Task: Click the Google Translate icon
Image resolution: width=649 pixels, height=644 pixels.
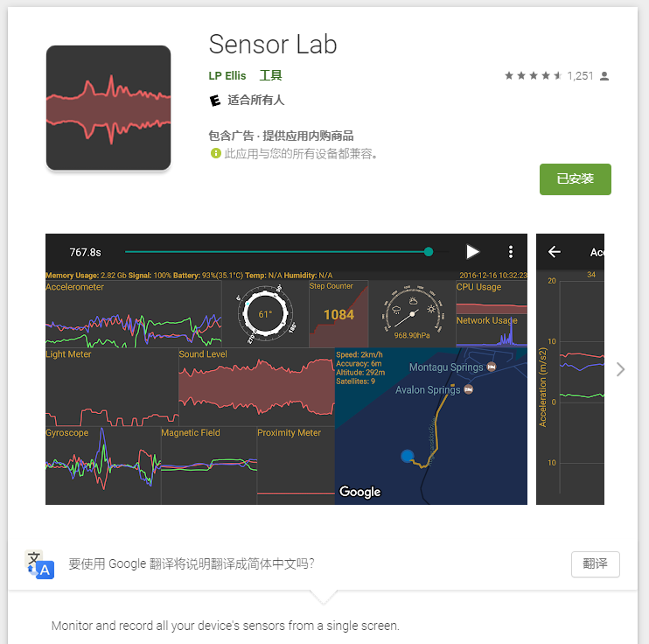Action: pos(40,564)
